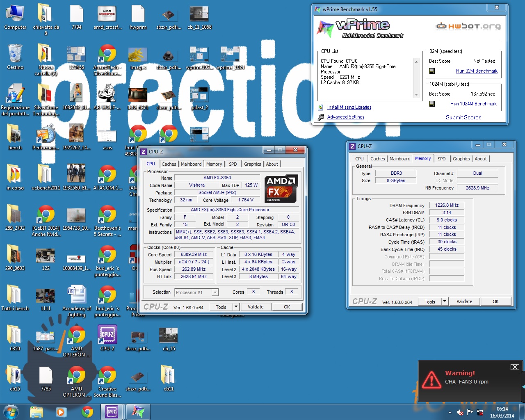Switch to the wPrime taskbar button
525x420 pixels.
pos(137,412)
